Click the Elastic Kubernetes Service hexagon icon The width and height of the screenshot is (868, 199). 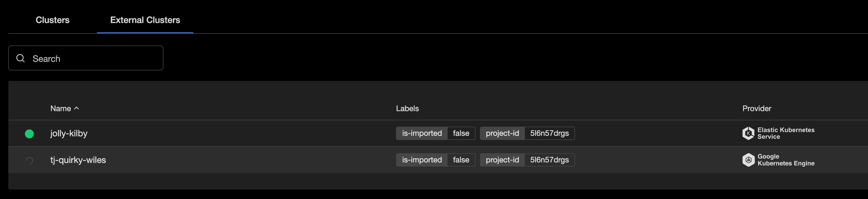[749, 133]
